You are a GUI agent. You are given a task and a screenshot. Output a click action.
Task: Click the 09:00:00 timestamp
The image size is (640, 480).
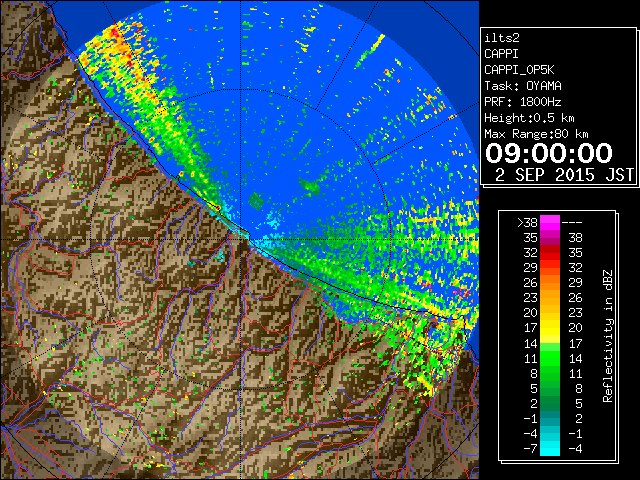(x=549, y=153)
